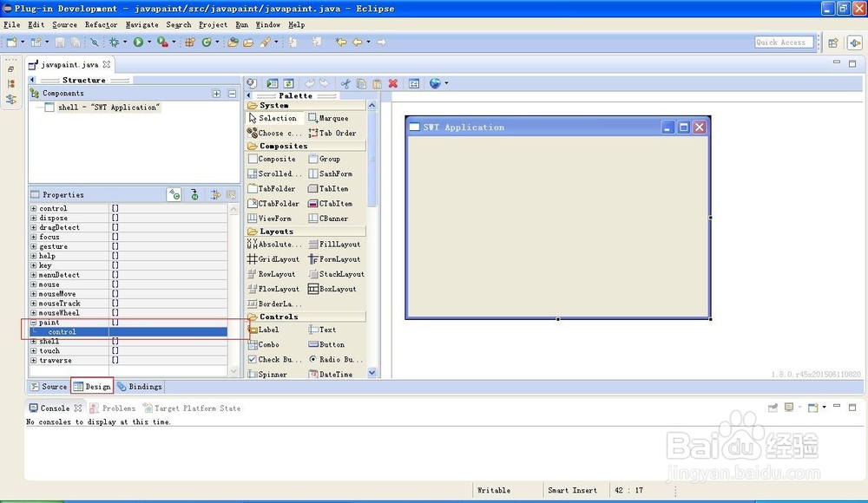868x503 pixels.
Task: Open the Navigate menu
Action: click(x=141, y=24)
